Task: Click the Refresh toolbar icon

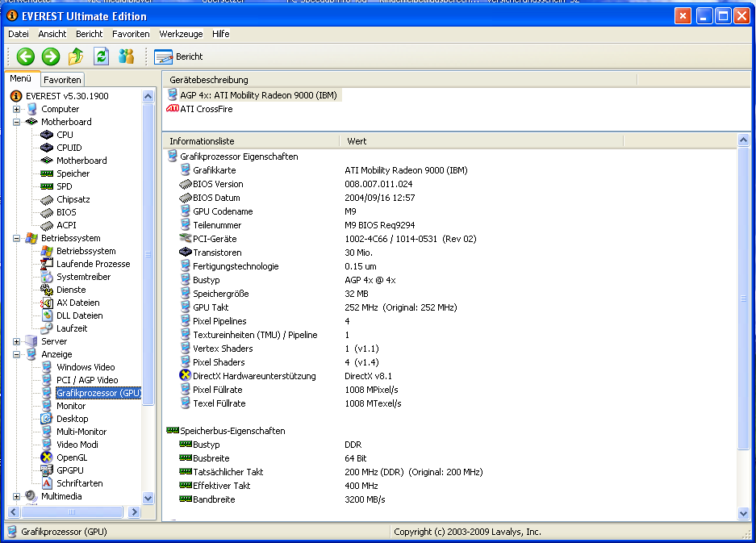Action: 101,56
